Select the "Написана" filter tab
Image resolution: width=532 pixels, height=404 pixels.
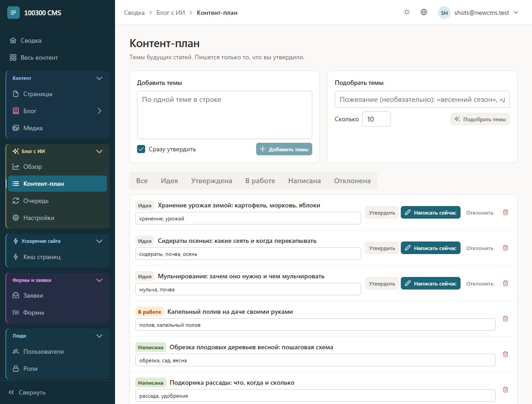pos(304,181)
